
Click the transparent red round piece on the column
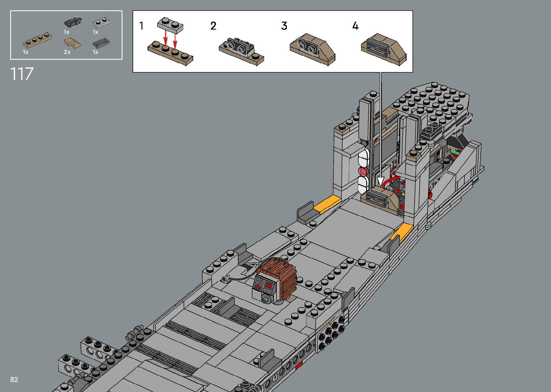(363, 171)
